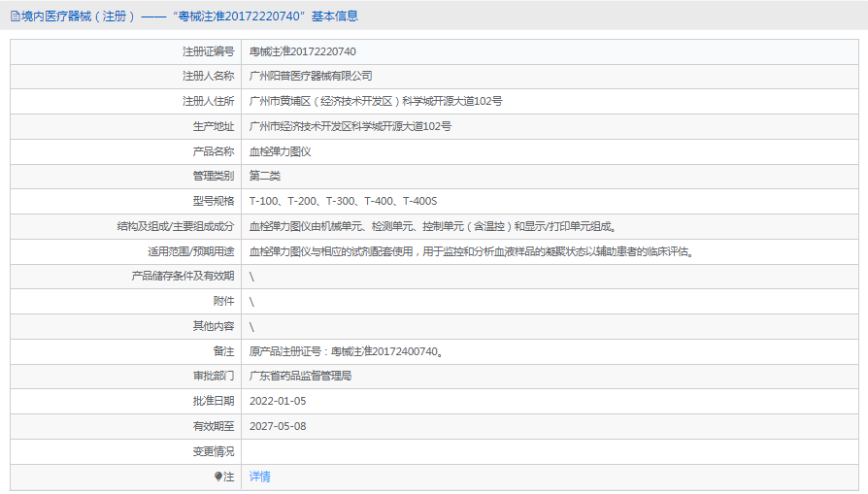Click the management category value 第二类
This screenshot has height=494, width=868.
click(x=265, y=176)
